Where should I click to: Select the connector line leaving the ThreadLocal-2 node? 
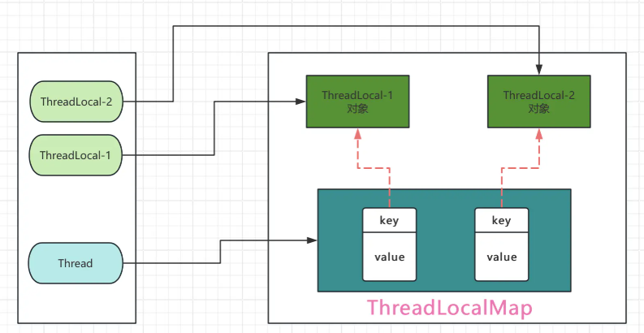pos(154,102)
